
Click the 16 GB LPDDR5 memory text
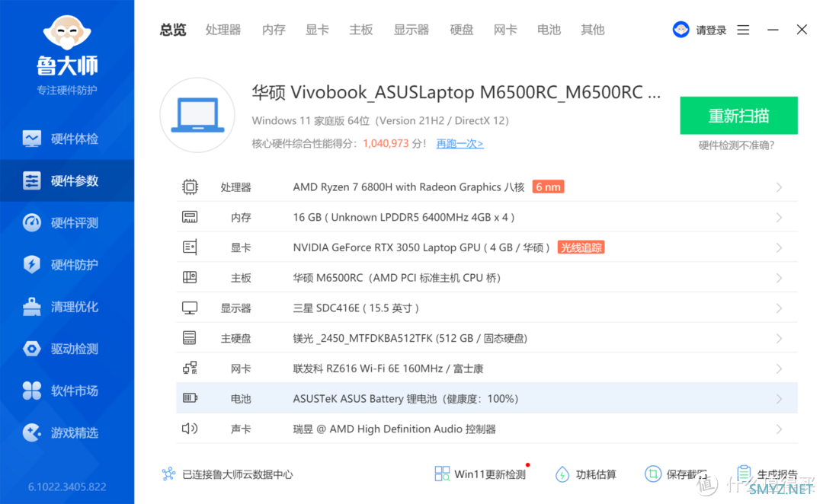click(403, 217)
